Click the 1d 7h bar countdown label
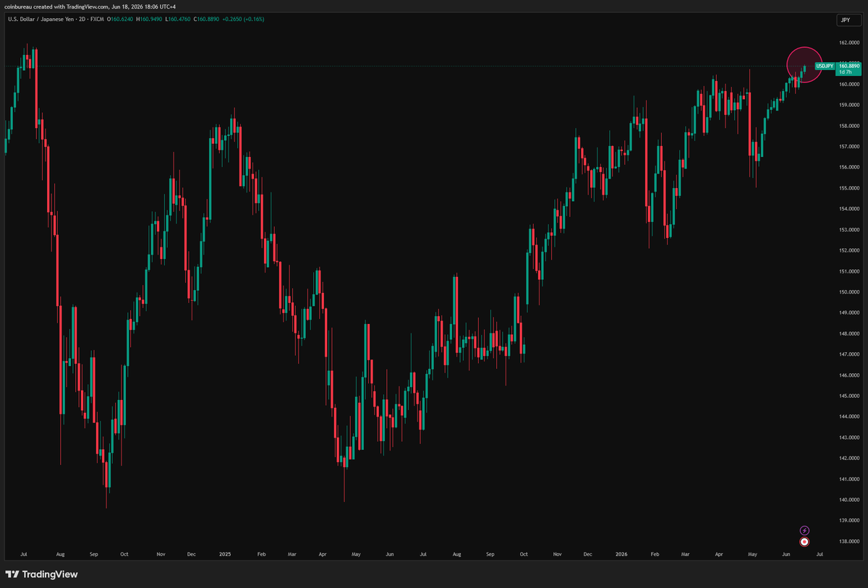Viewport: 868px width, 588px height. tap(844, 73)
